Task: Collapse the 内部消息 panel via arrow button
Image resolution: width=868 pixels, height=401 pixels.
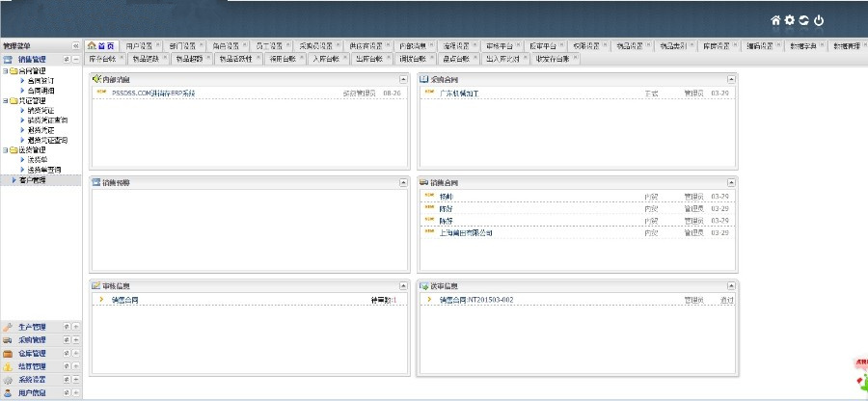Action: (403, 80)
